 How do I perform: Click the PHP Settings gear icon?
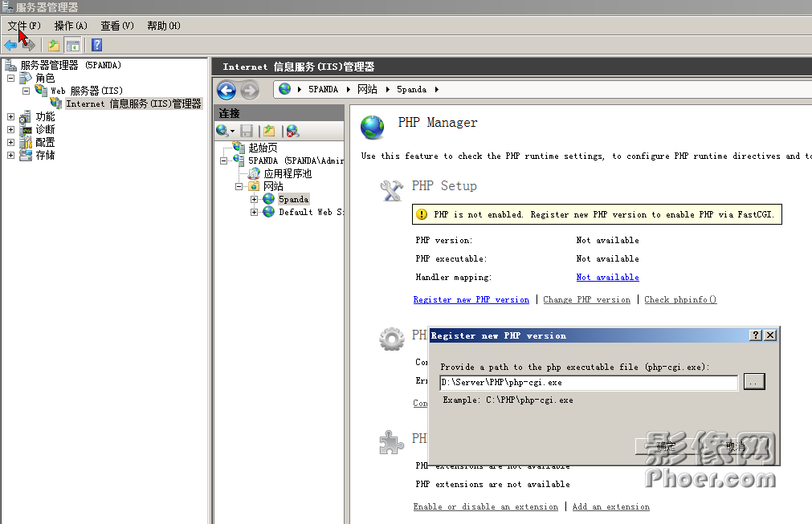(391, 339)
